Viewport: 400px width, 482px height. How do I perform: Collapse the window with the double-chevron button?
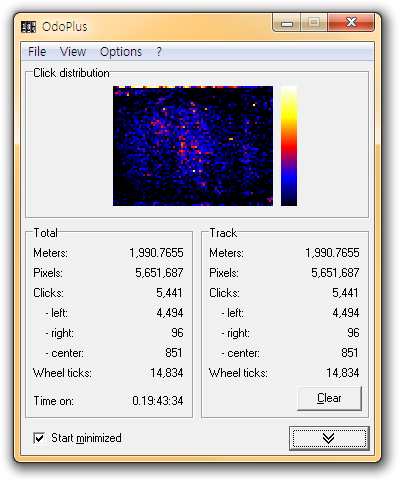pyautogui.click(x=329, y=438)
